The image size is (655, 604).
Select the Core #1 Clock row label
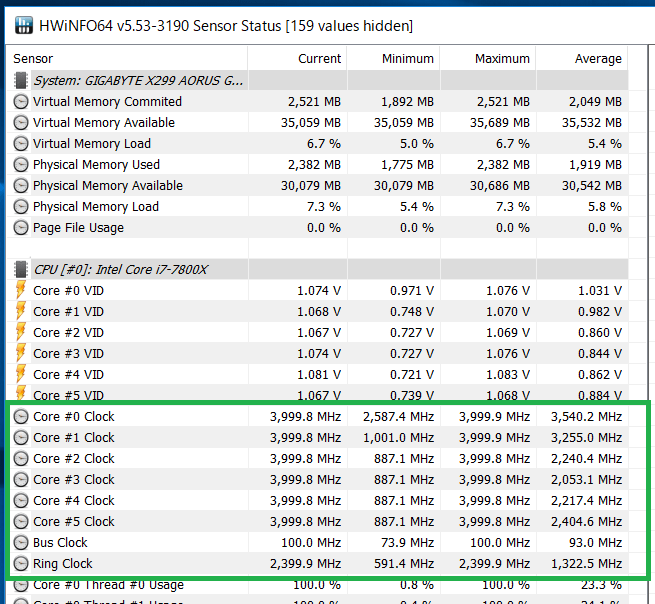pos(74,437)
